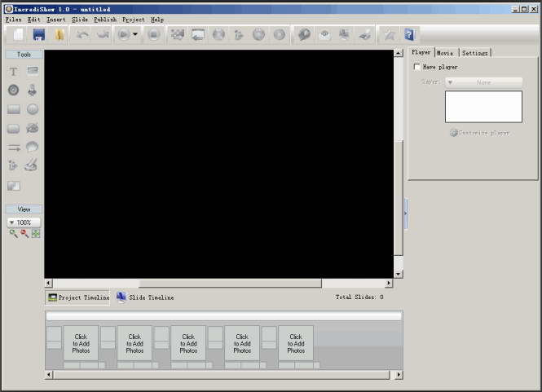Click the fifth Click to Add Photos slot
The image size is (542, 392).
296,343
